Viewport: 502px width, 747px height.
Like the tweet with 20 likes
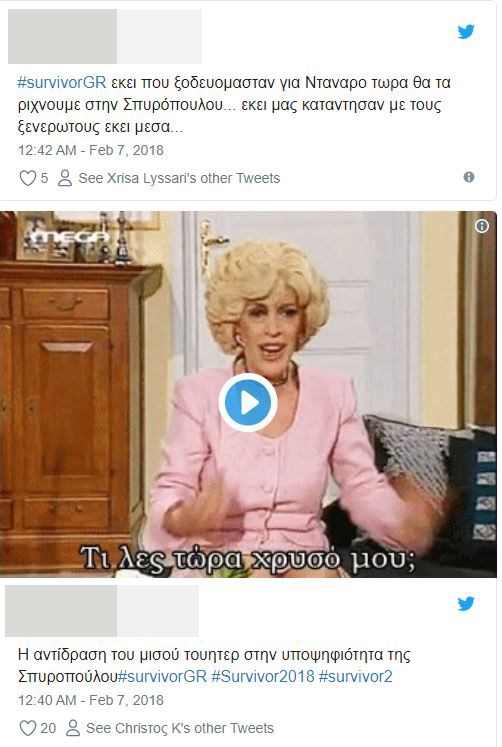[27, 728]
